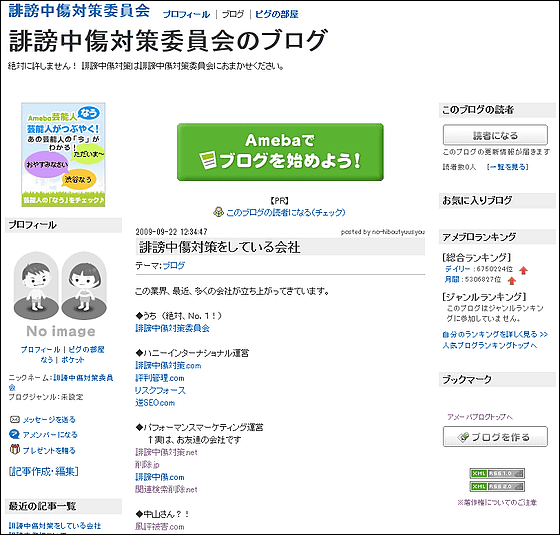Click the ブログを作る button
The height and width of the screenshot is (535, 560).
pos(495,437)
